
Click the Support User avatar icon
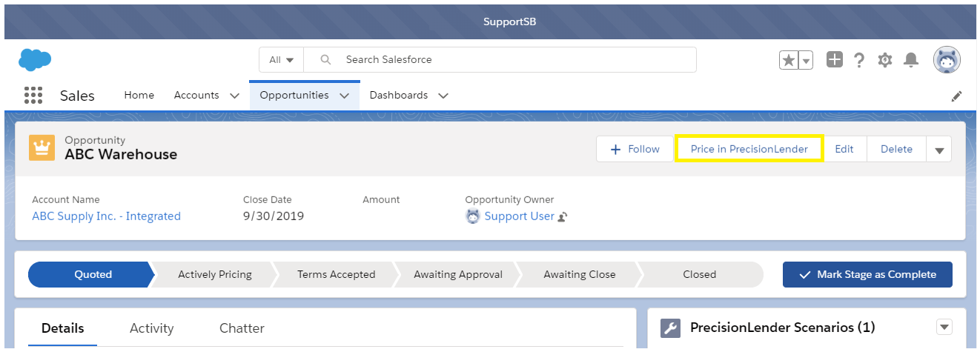tap(473, 216)
